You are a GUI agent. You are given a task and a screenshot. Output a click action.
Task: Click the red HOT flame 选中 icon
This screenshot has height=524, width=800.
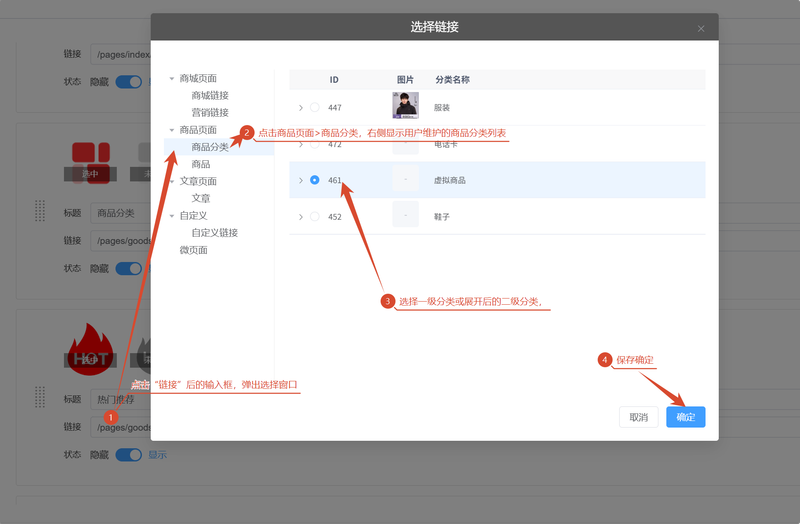click(90, 350)
